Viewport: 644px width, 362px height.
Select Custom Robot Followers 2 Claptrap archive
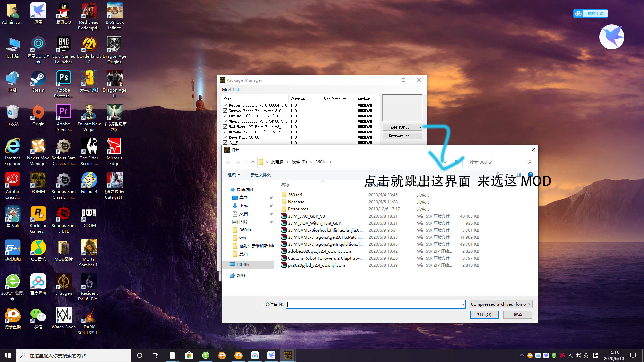325,258
